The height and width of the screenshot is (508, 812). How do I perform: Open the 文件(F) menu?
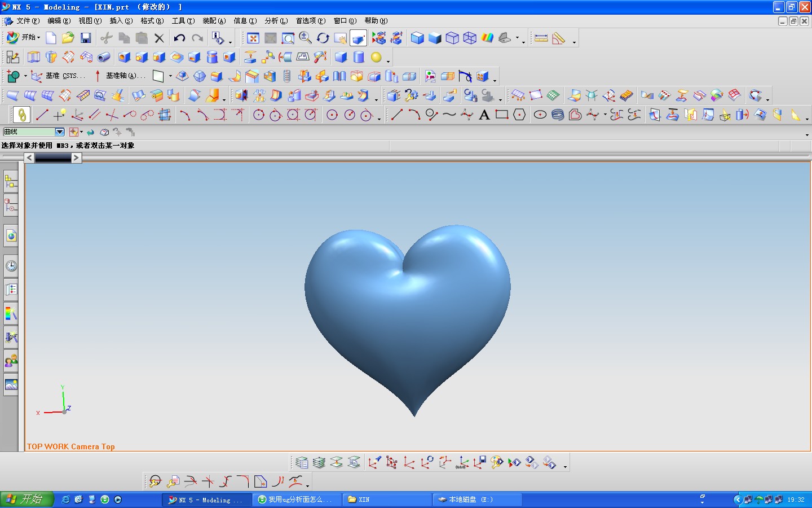click(x=28, y=21)
